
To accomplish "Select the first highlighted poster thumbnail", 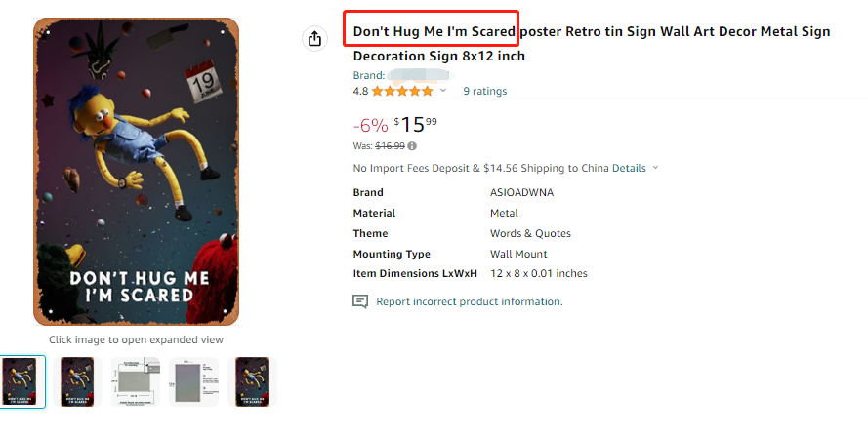I will (x=21, y=381).
